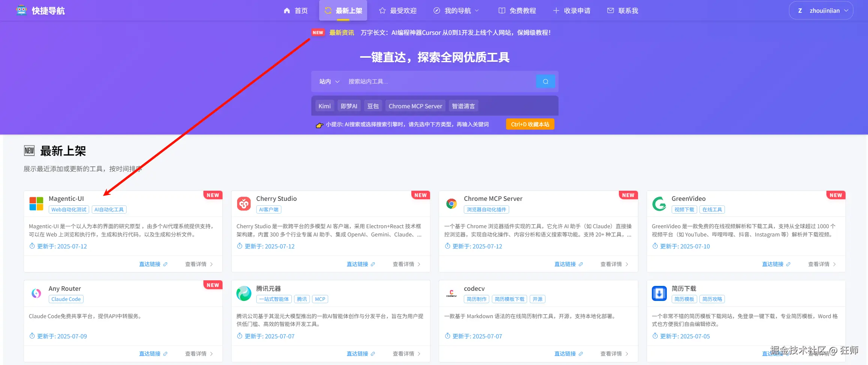The width and height of the screenshot is (868, 365).
Task: Click the 腾讯元器 logo icon
Action: [244, 293]
